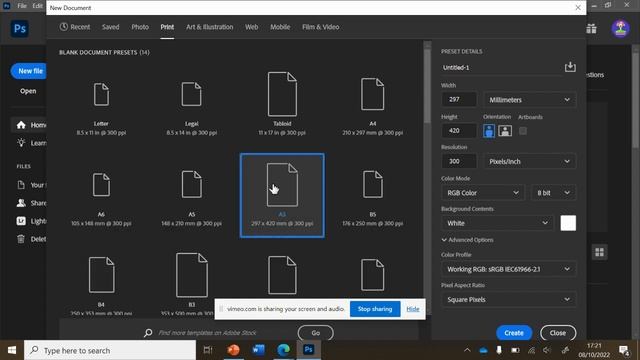Click Open in Photoshop home screen
Viewport: 640px width, 360px height.
pos(28,91)
